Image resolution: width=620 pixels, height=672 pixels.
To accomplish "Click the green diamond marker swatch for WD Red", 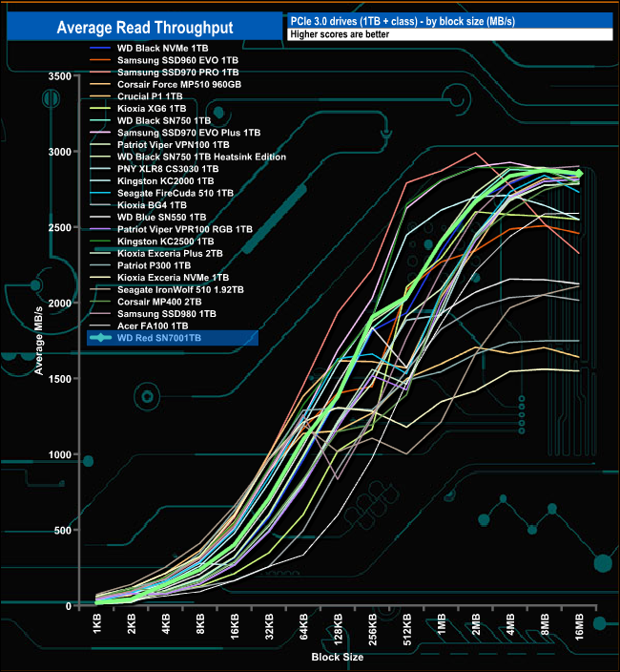I will tap(100, 338).
